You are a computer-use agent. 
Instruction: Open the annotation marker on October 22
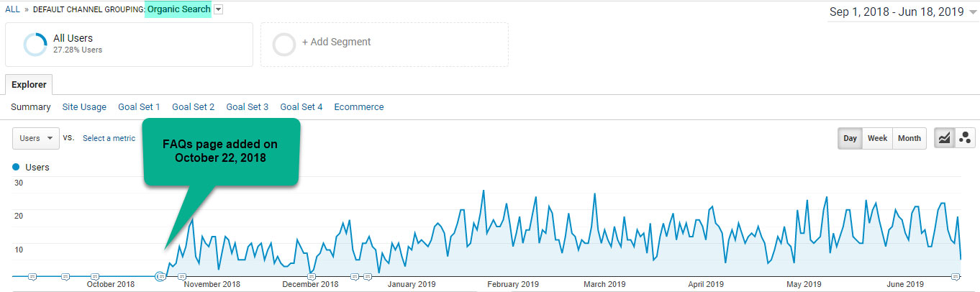pyautogui.click(x=161, y=275)
